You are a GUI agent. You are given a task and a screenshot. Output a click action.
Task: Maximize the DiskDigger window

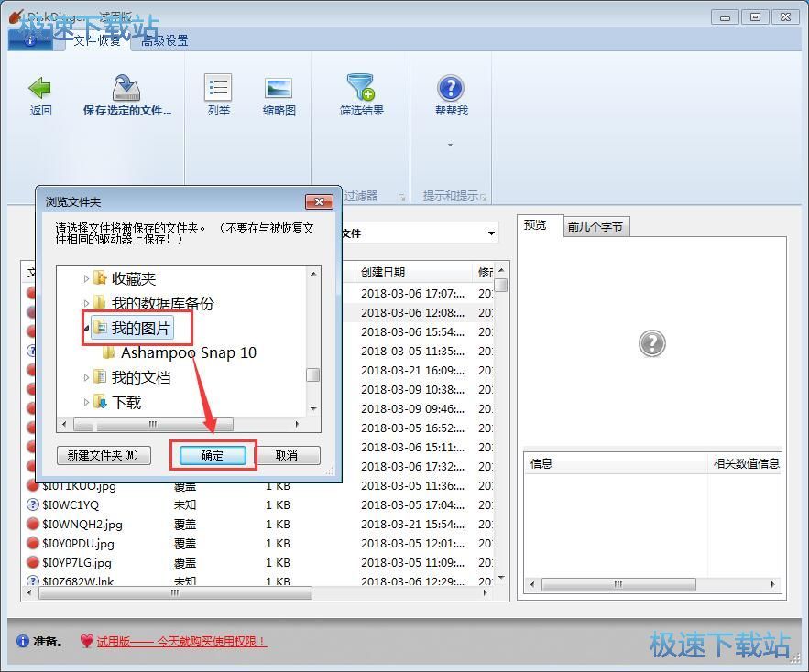pyautogui.click(x=755, y=17)
